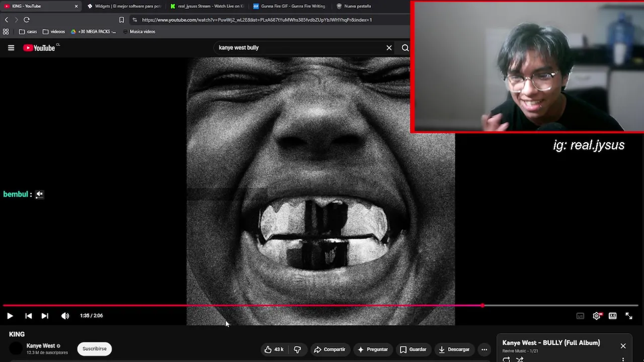Image resolution: width=644 pixels, height=362 pixels.
Task: Open the Kanye West - BULLY playlist title
Action: 551,343
